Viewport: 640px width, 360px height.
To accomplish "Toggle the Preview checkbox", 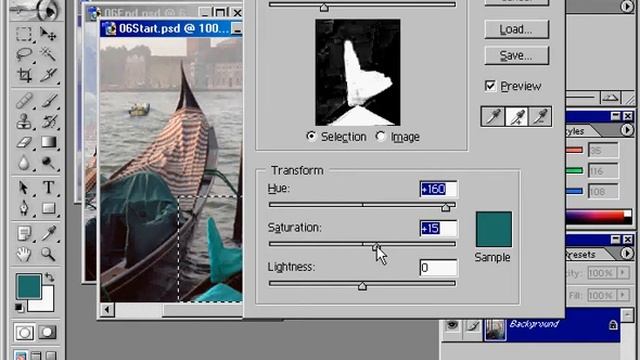I will tap(490, 86).
